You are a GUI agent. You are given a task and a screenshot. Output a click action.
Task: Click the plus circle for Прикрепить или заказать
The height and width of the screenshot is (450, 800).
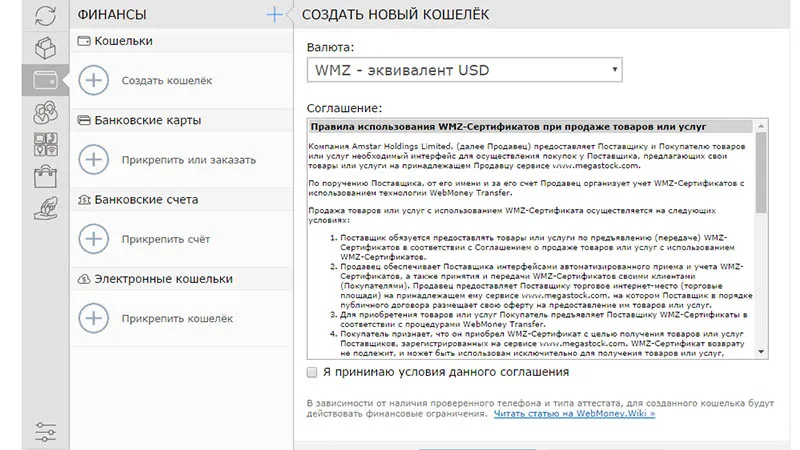click(93, 160)
